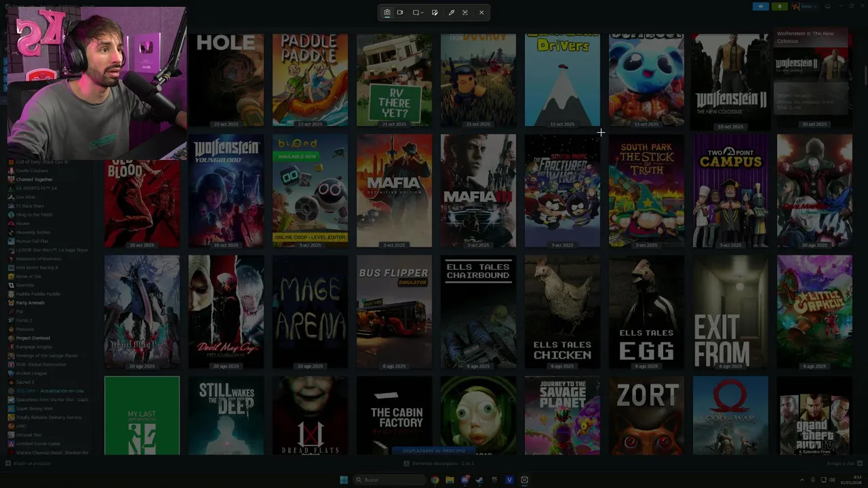Click Desplazarse al principio button

point(434,451)
